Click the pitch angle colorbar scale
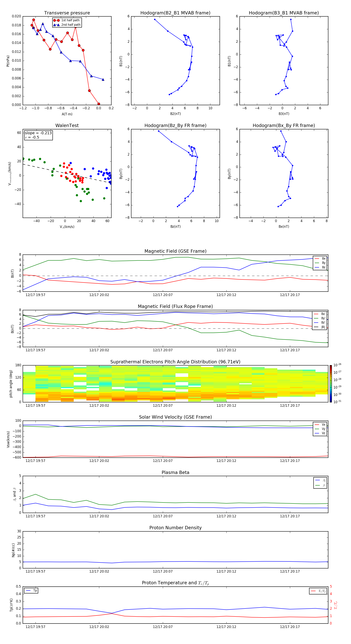Viewport: 351px width, 644px height. point(331,384)
